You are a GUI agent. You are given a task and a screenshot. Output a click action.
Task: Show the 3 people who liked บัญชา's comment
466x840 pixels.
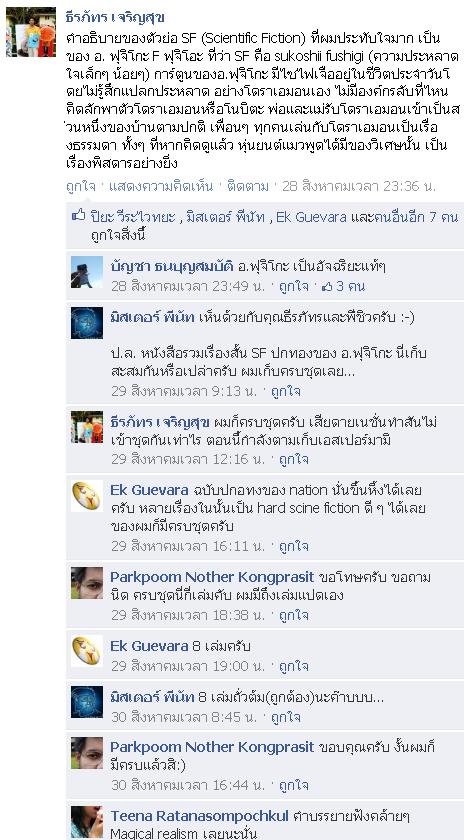click(350, 286)
